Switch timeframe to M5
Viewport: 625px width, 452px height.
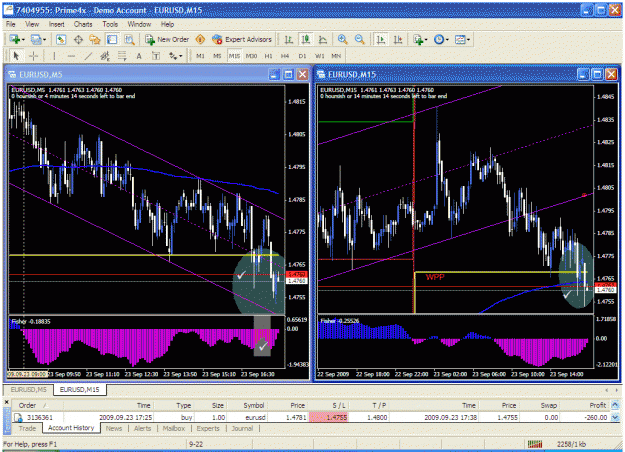coord(217,56)
